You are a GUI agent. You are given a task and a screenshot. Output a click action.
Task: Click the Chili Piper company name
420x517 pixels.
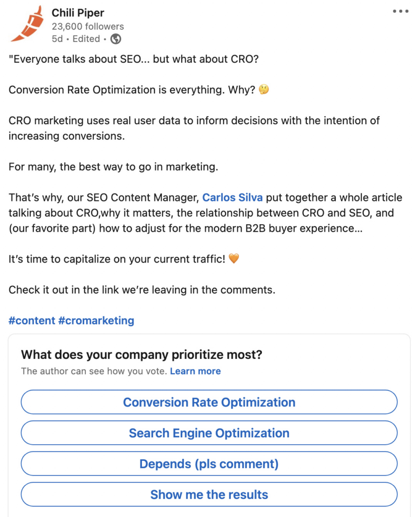click(78, 13)
